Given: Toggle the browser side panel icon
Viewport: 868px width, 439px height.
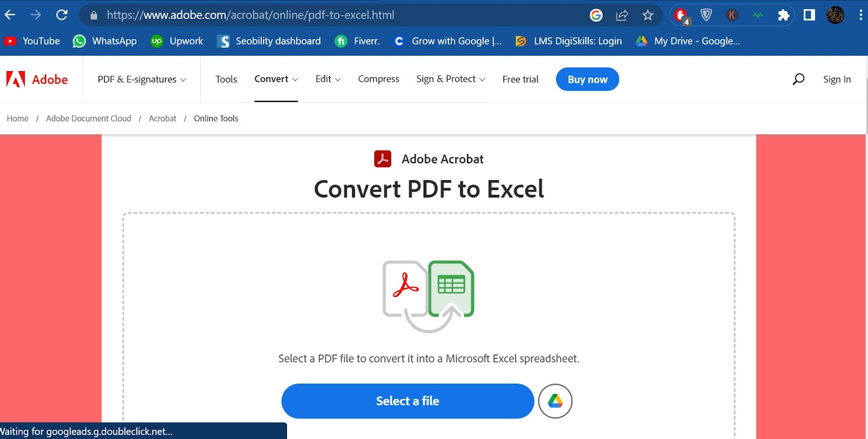Looking at the screenshot, I should [809, 15].
